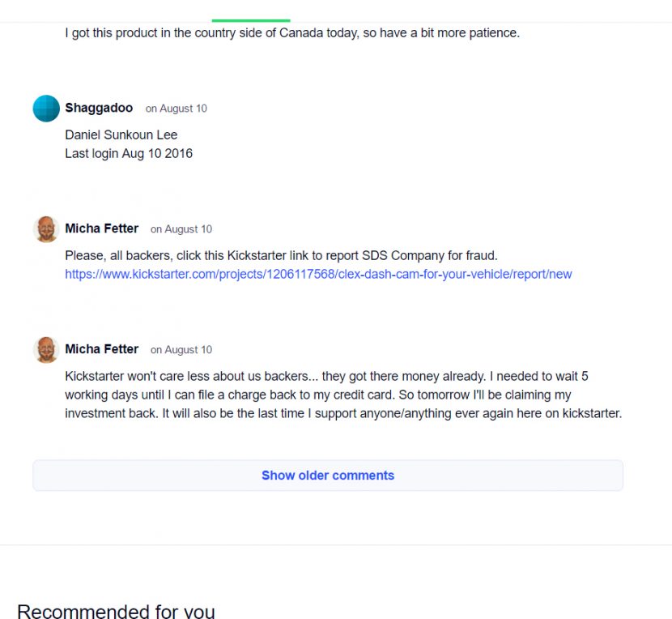This screenshot has width=672, height=619.
Task: Open the Shaggadoo username profile link
Action: pos(99,109)
